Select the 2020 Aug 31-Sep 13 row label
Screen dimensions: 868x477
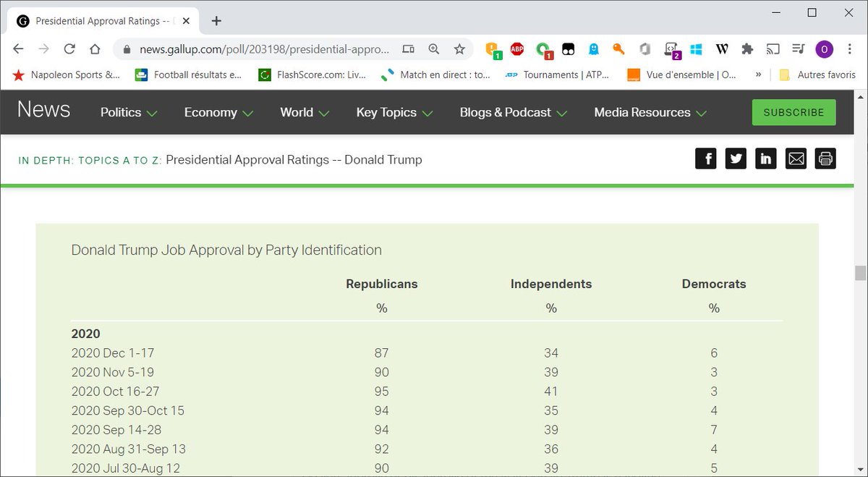click(129, 449)
